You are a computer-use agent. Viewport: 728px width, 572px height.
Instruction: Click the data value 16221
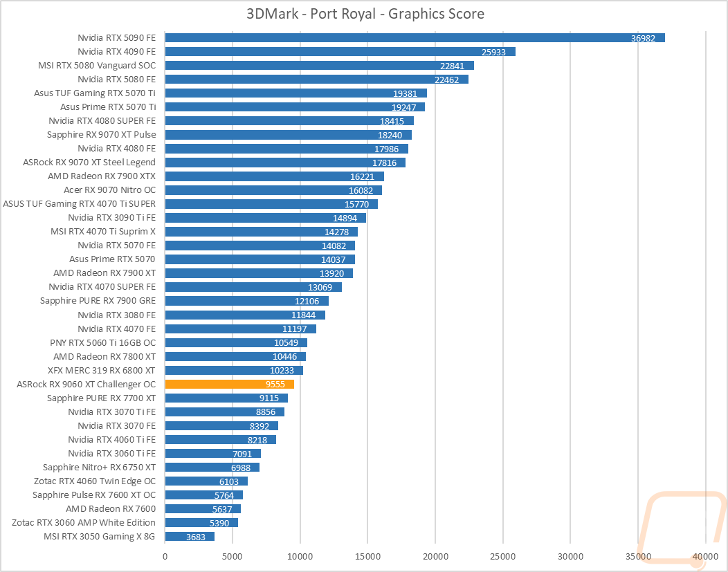362,177
